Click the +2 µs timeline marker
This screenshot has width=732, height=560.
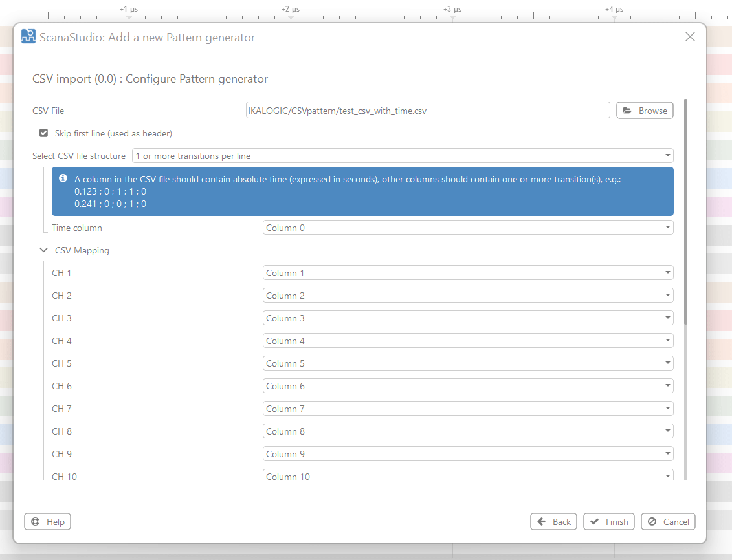coord(291,10)
